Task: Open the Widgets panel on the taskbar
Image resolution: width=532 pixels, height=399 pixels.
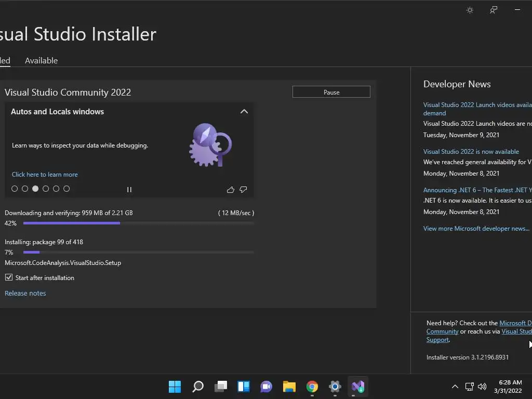Action: [x=244, y=387]
